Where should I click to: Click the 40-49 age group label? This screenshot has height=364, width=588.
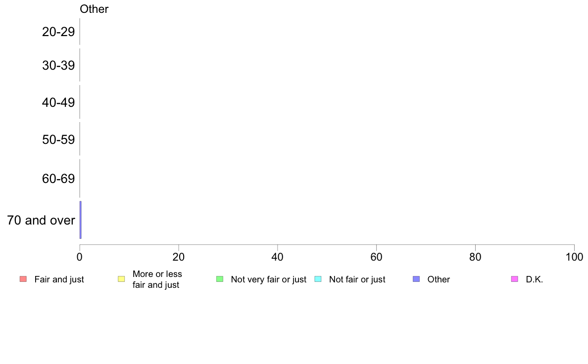tap(58, 102)
